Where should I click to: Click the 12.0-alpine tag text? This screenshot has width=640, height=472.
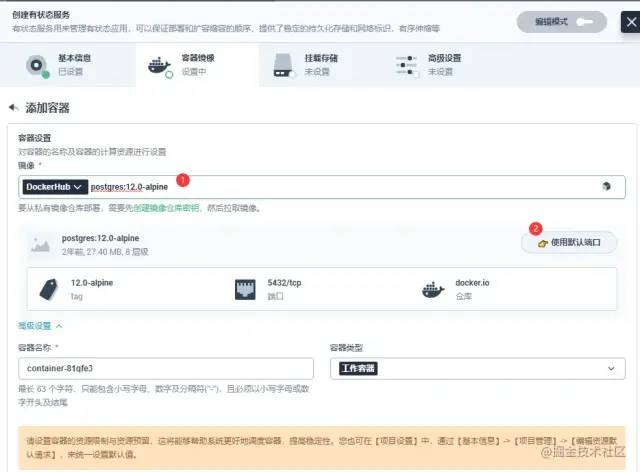click(92, 283)
